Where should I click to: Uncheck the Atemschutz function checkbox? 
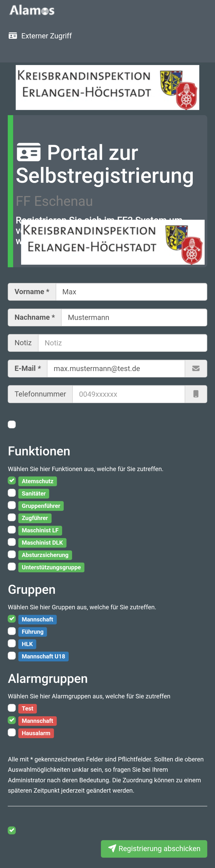click(12, 480)
